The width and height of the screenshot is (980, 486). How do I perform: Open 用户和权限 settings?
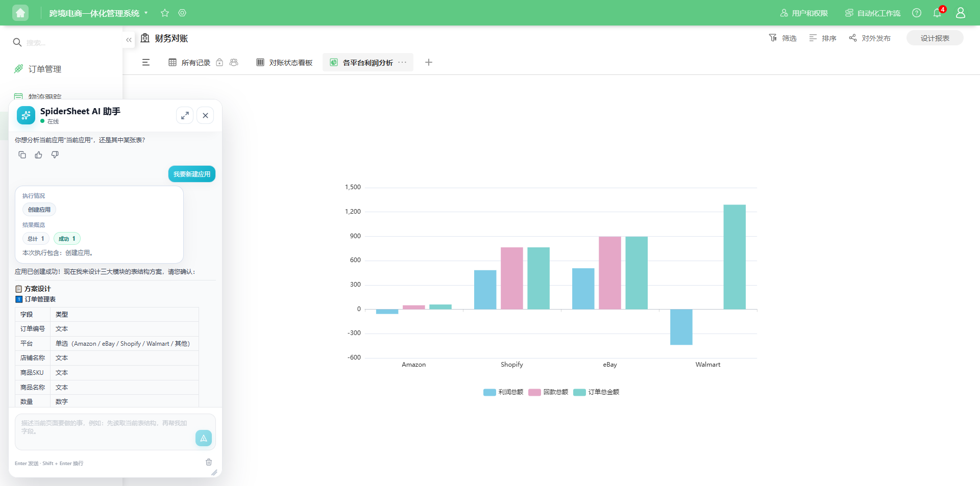coord(804,13)
